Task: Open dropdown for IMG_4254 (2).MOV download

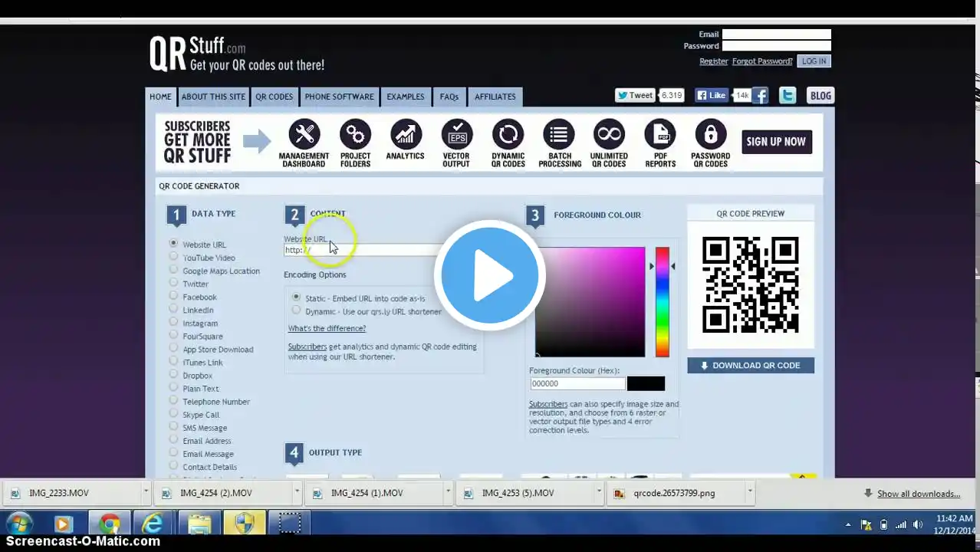Action: point(297,493)
